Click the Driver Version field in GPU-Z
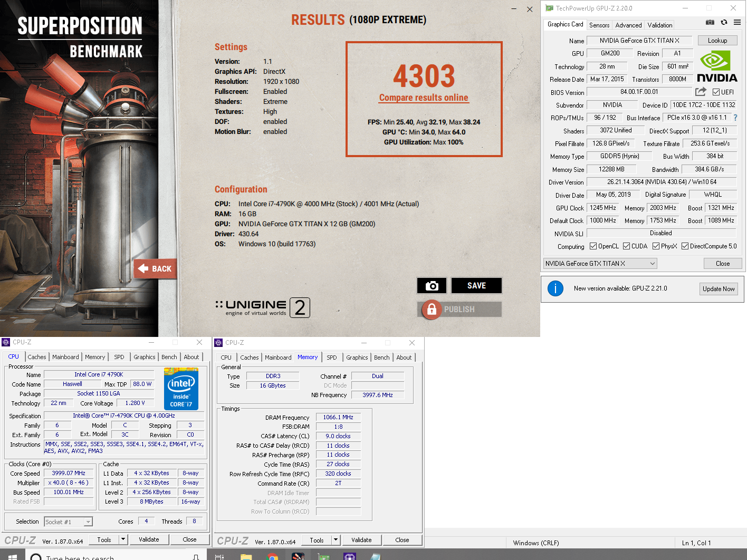This screenshot has width=747, height=560. pyautogui.click(x=662, y=182)
